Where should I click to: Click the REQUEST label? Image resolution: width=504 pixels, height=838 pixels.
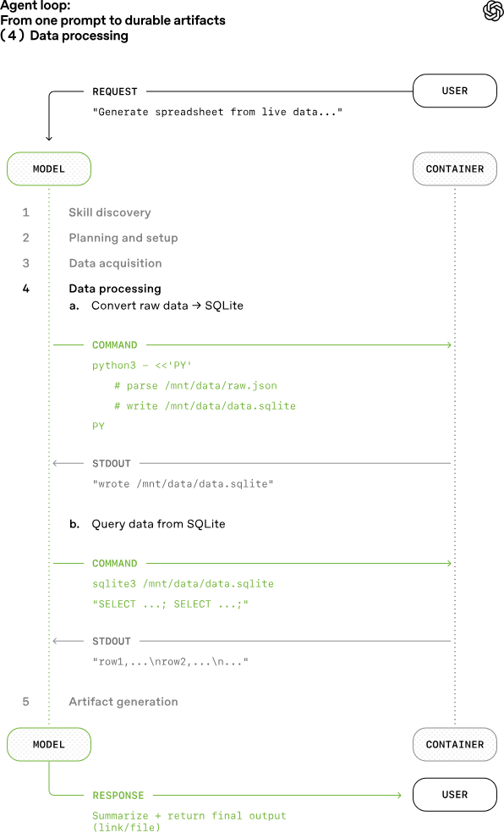click(x=115, y=91)
